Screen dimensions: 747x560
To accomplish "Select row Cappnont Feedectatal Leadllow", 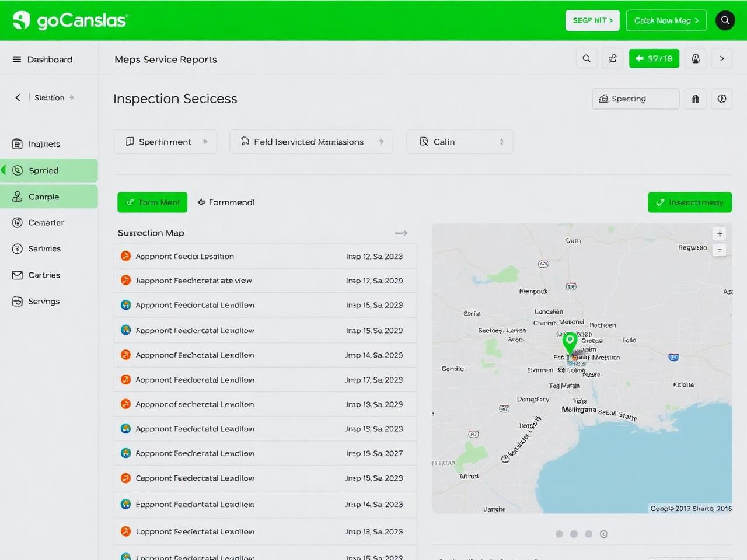I will click(265, 478).
